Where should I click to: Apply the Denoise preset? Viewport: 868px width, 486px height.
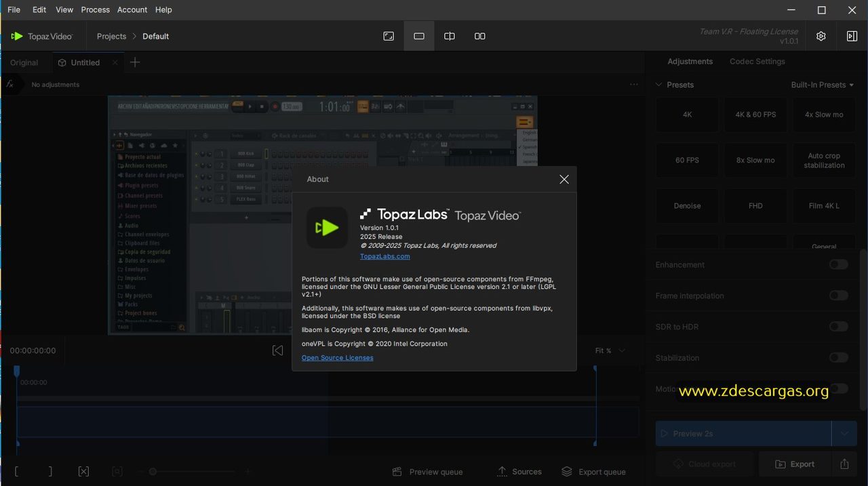pyautogui.click(x=687, y=205)
